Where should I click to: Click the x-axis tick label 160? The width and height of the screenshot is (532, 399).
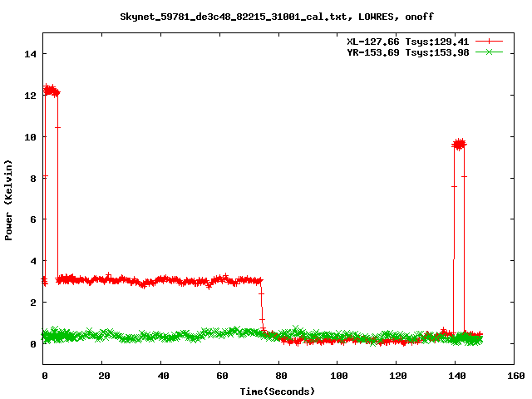(516, 376)
